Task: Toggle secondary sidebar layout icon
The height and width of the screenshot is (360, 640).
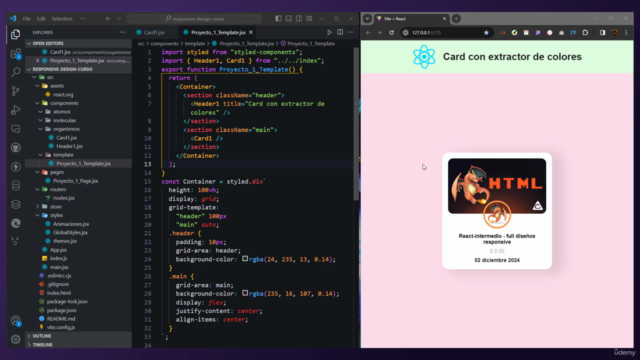Action: 299,18
